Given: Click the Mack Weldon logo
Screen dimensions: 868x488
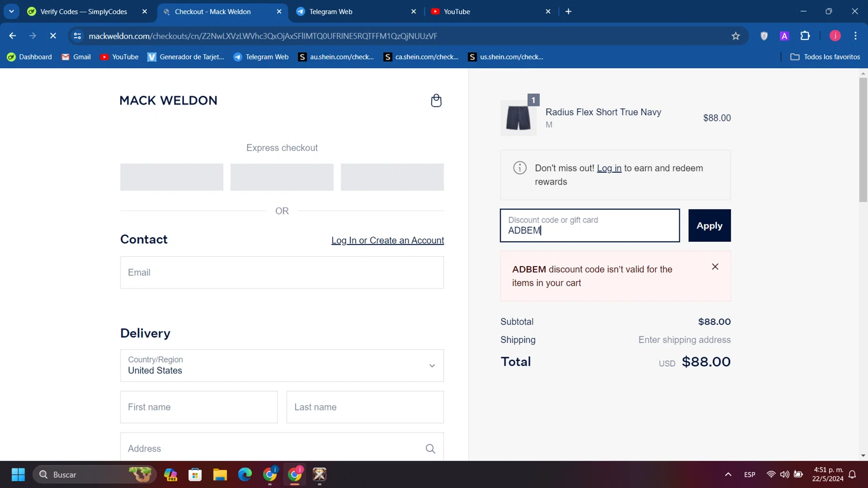Looking at the screenshot, I should [168, 101].
